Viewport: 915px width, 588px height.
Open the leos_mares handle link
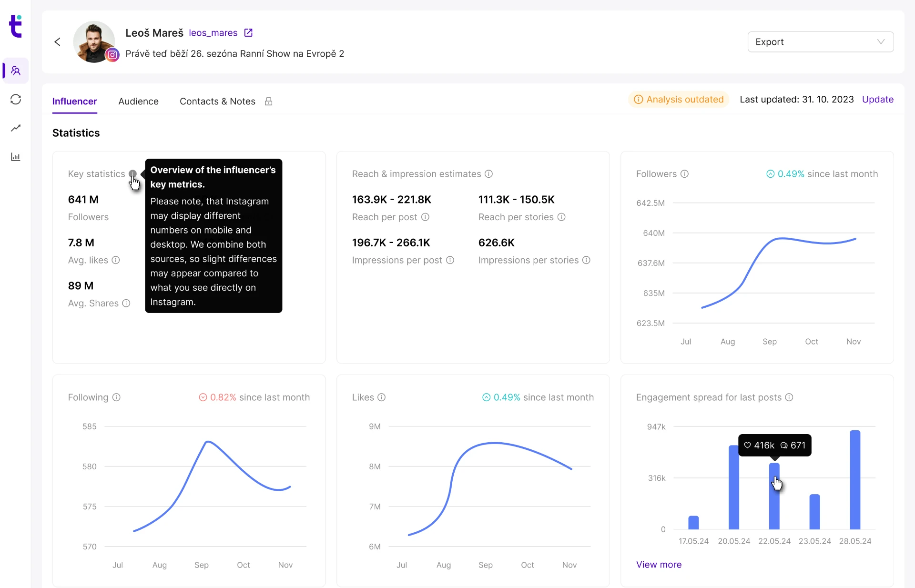pyautogui.click(x=213, y=32)
